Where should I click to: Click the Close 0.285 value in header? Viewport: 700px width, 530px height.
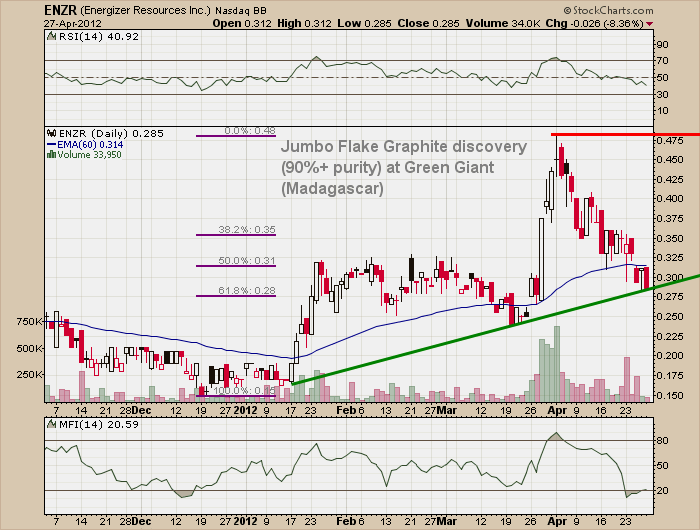pyautogui.click(x=428, y=23)
